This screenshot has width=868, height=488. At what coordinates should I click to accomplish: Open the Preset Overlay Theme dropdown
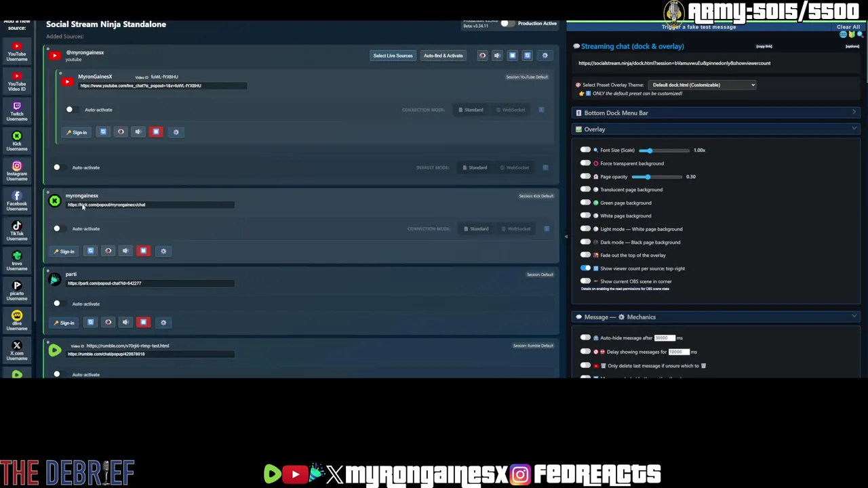702,85
